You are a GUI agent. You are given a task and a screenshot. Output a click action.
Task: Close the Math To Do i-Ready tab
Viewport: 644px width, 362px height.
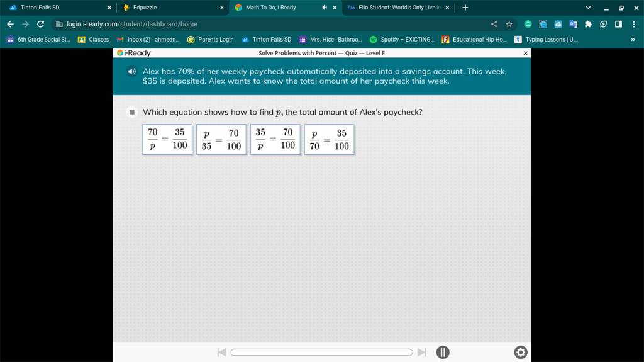coord(335,8)
